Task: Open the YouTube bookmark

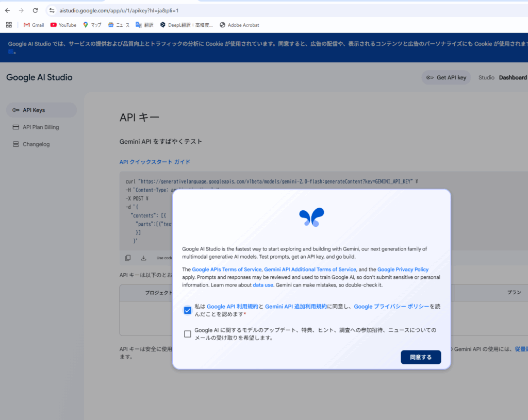Action: [63, 25]
